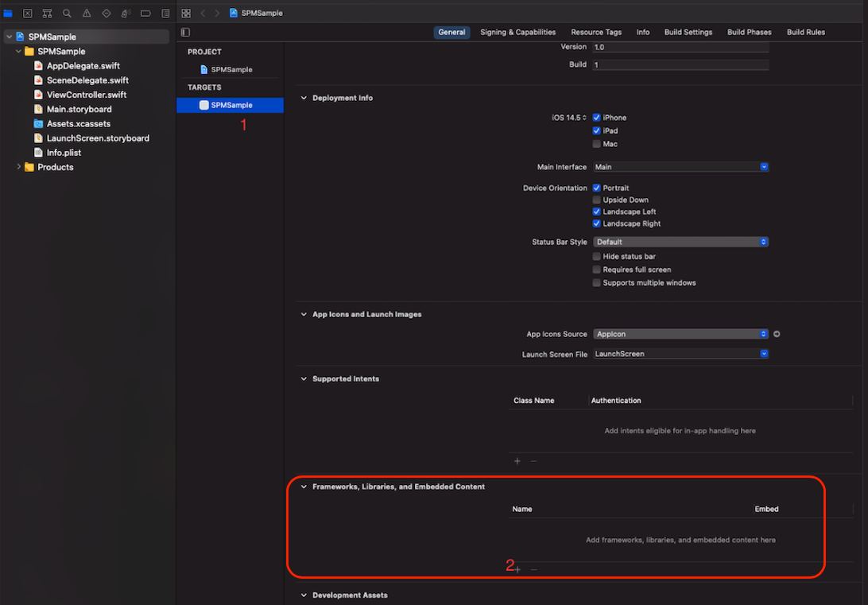868x605 pixels.
Task: Switch to Signing & Capabilities tab
Action: coord(517,32)
